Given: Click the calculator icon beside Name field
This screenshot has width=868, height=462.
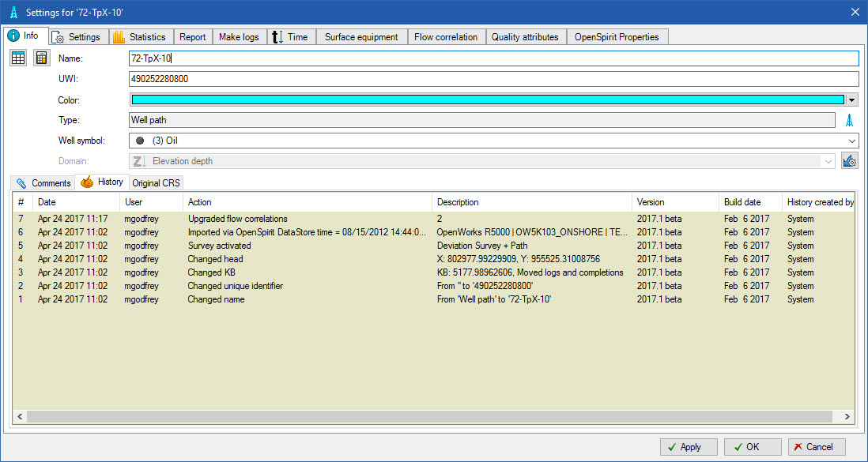Looking at the screenshot, I should tap(42, 58).
